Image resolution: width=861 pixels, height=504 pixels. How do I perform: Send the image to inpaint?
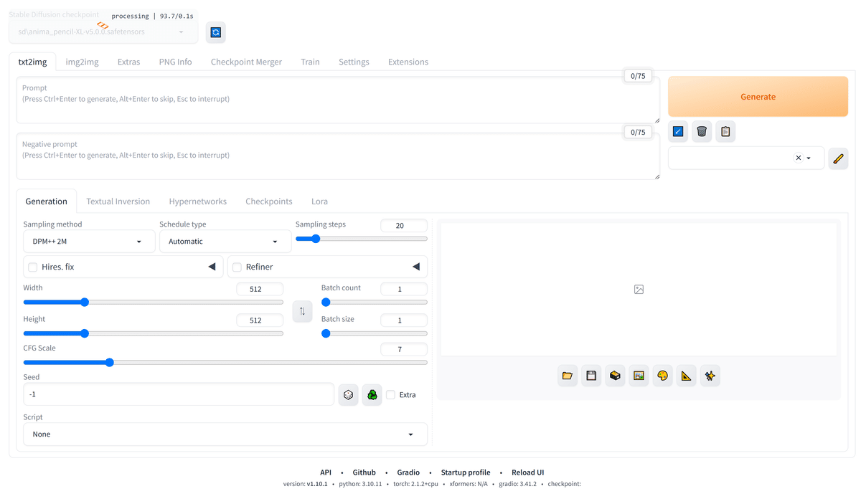[662, 375]
